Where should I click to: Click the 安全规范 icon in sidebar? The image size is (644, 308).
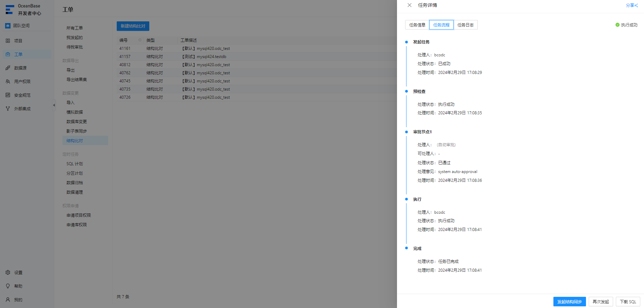pyautogui.click(x=8, y=95)
